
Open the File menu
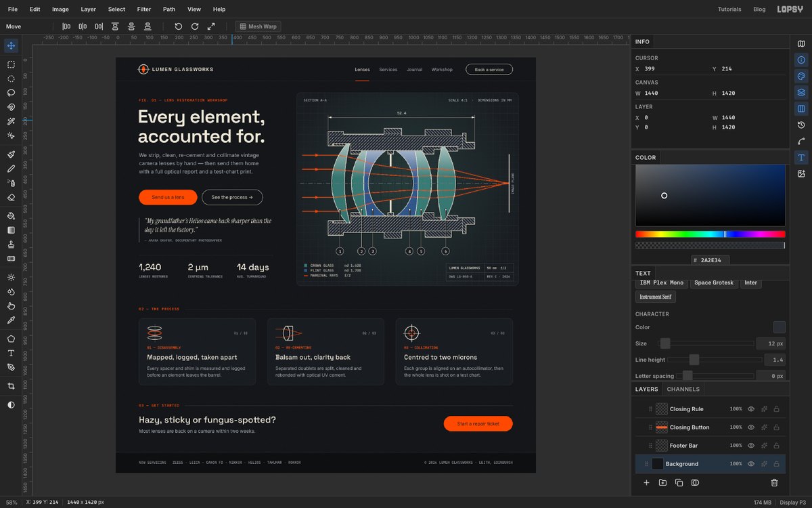(x=13, y=9)
